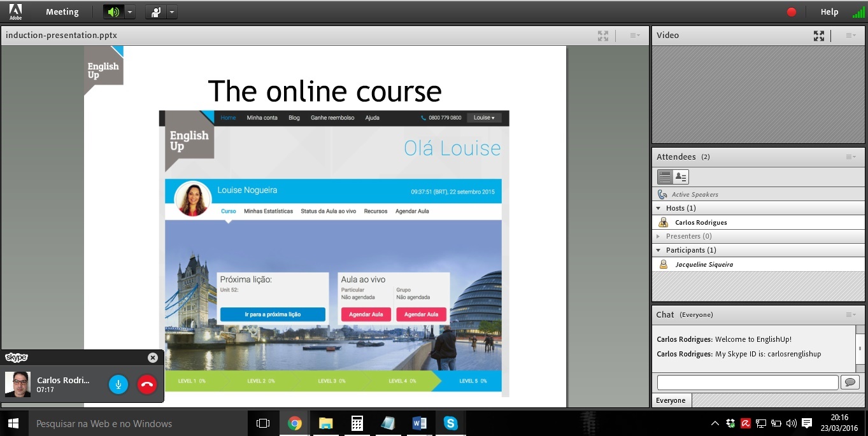Click Agendar Aula under Grupo
The width and height of the screenshot is (868, 436).
(421, 314)
